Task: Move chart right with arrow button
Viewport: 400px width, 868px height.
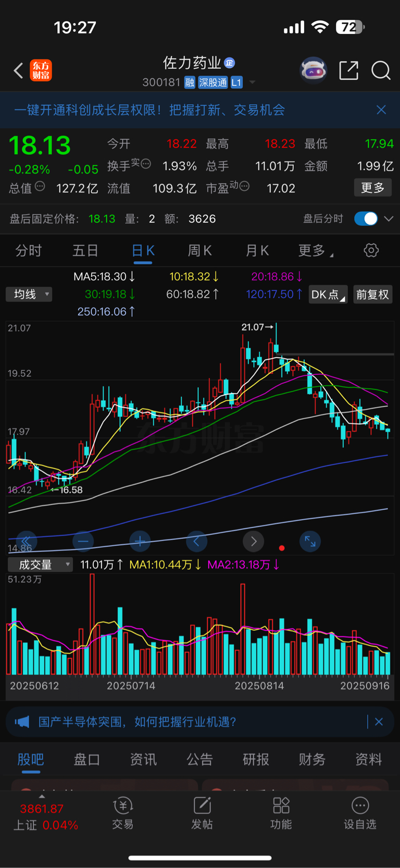Action: point(253,542)
